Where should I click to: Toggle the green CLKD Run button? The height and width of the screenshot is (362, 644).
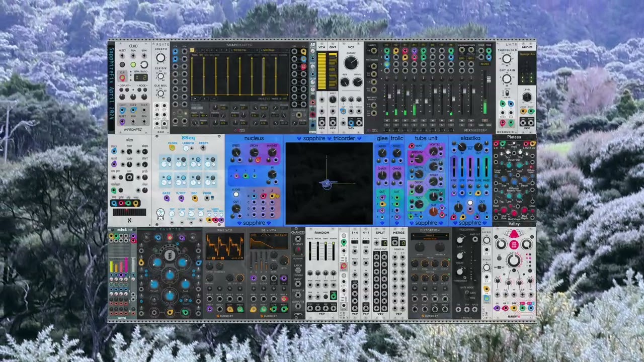click(x=133, y=64)
